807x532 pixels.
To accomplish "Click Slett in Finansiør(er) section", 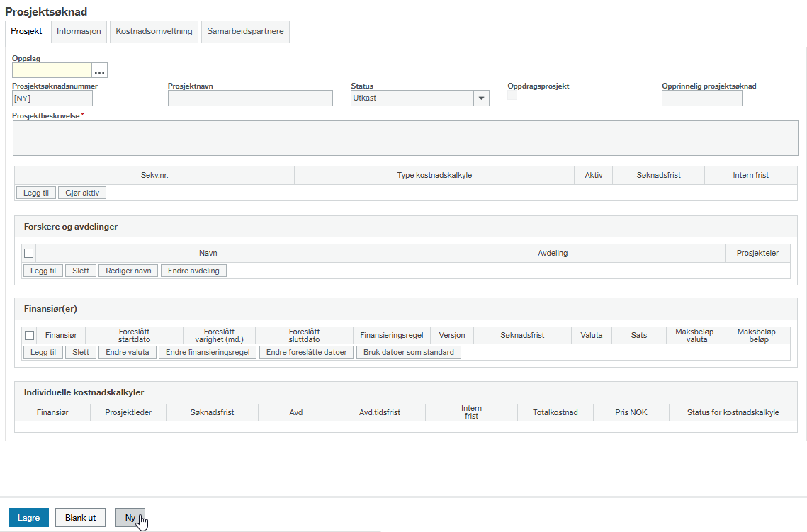I will point(81,353).
